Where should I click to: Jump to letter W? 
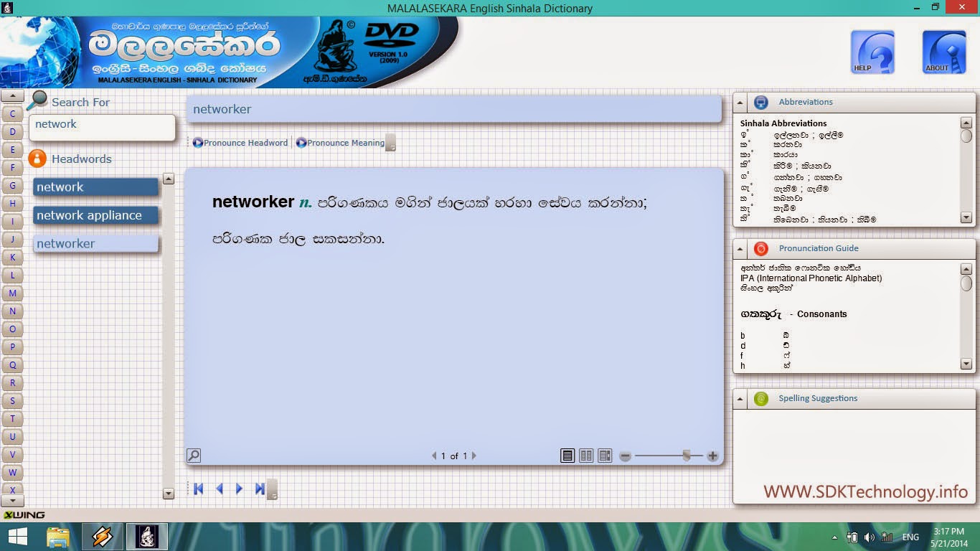click(x=12, y=473)
